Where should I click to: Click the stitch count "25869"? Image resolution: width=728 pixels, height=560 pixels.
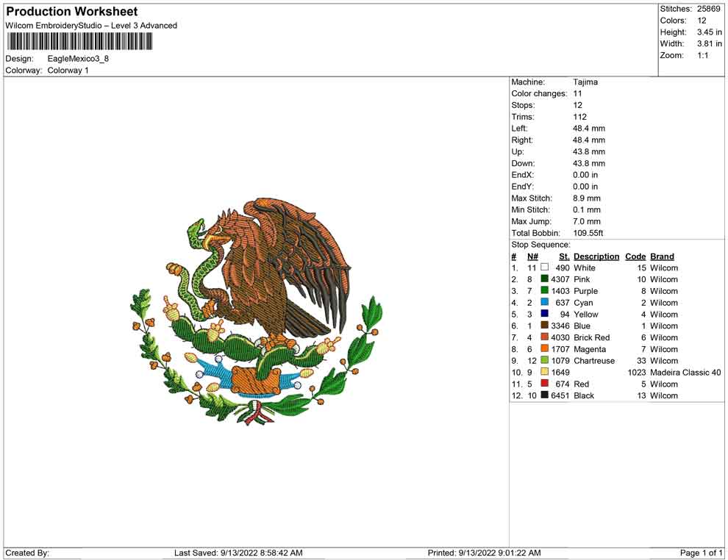(x=708, y=9)
